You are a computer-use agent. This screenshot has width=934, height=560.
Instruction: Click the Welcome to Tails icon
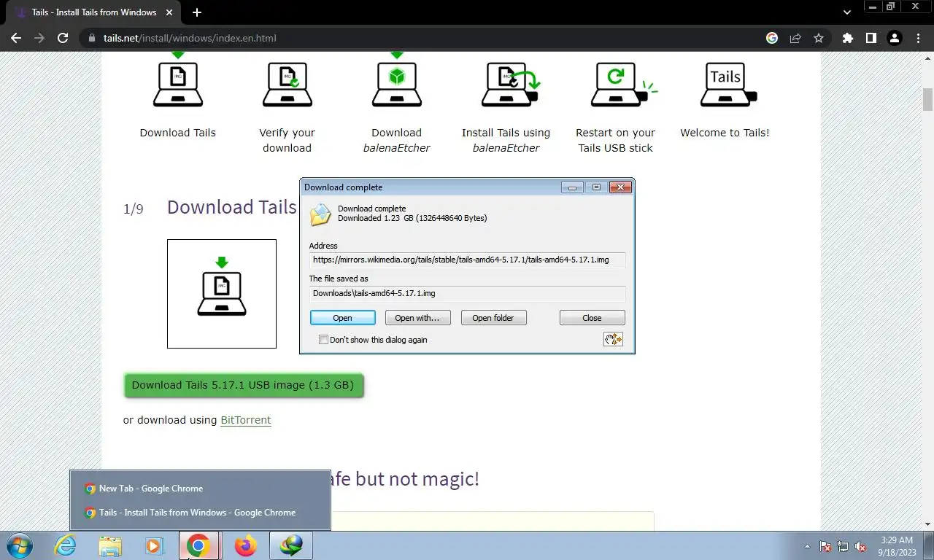pos(728,85)
